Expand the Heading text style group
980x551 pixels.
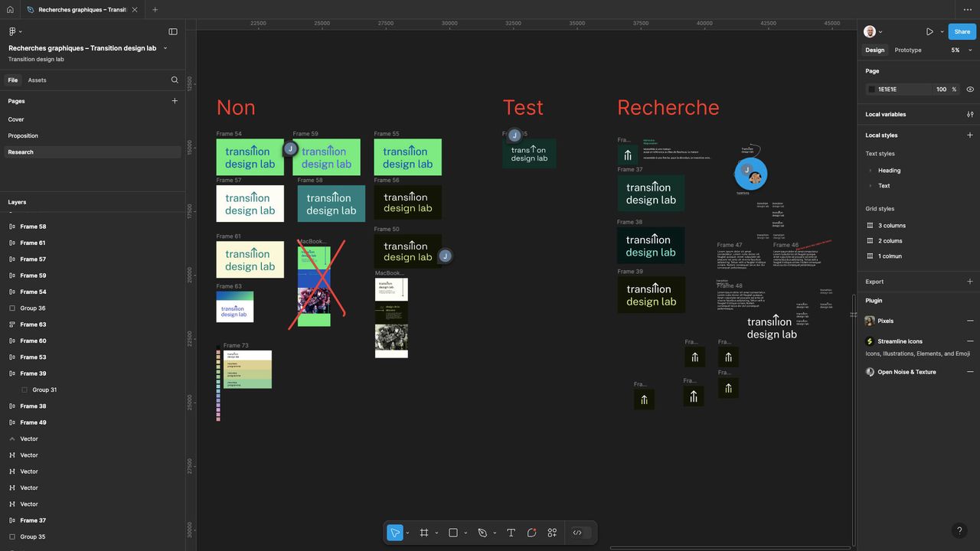coord(871,171)
